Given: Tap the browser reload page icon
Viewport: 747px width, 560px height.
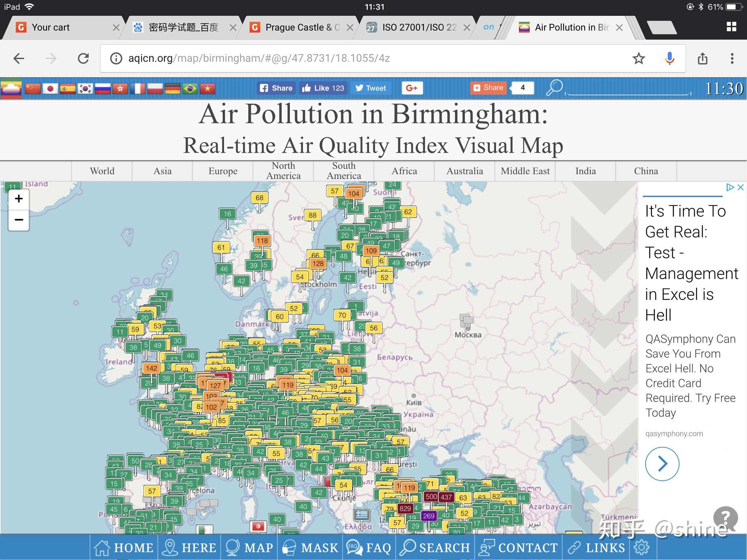Looking at the screenshot, I should pos(83,58).
